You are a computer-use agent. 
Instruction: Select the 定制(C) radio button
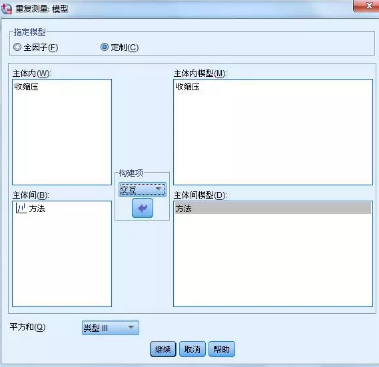[104, 47]
